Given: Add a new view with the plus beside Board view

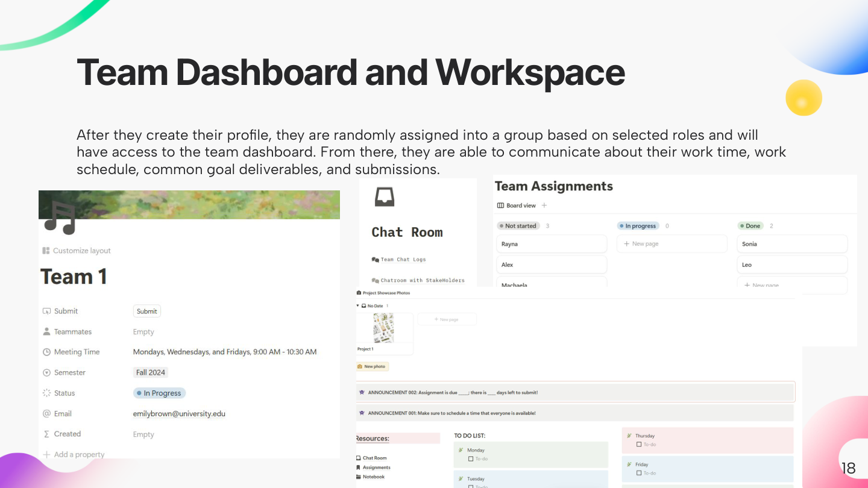Looking at the screenshot, I should click(x=544, y=205).
